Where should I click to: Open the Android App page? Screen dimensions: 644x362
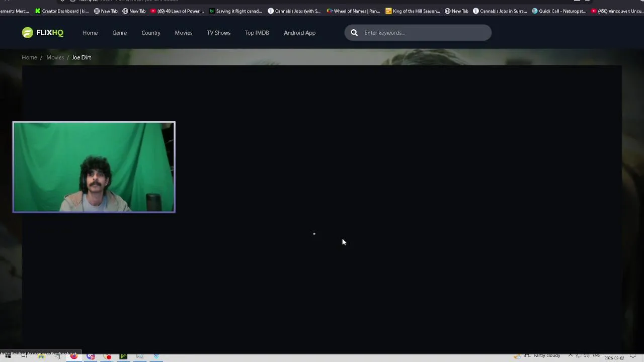(x=299, y=33)
